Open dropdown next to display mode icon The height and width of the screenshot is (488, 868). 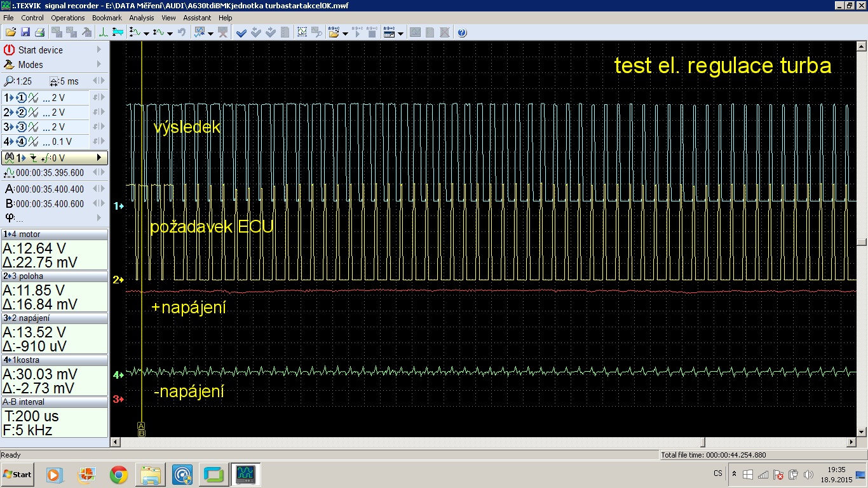pos(210,33)
